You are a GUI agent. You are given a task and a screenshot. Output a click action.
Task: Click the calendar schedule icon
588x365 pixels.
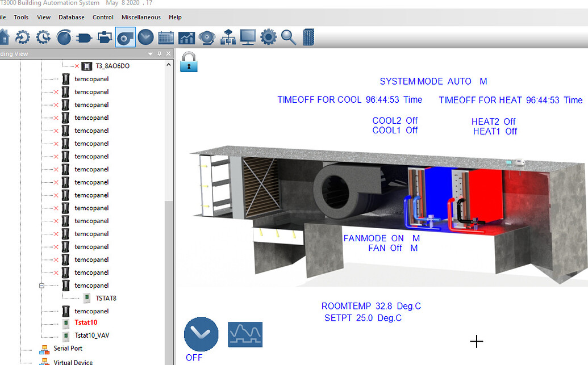(166, 37)
